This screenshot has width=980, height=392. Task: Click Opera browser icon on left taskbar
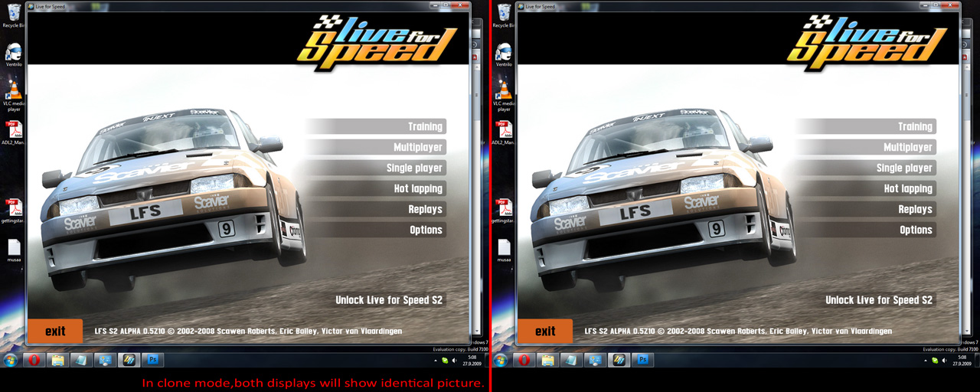[33, 359]
